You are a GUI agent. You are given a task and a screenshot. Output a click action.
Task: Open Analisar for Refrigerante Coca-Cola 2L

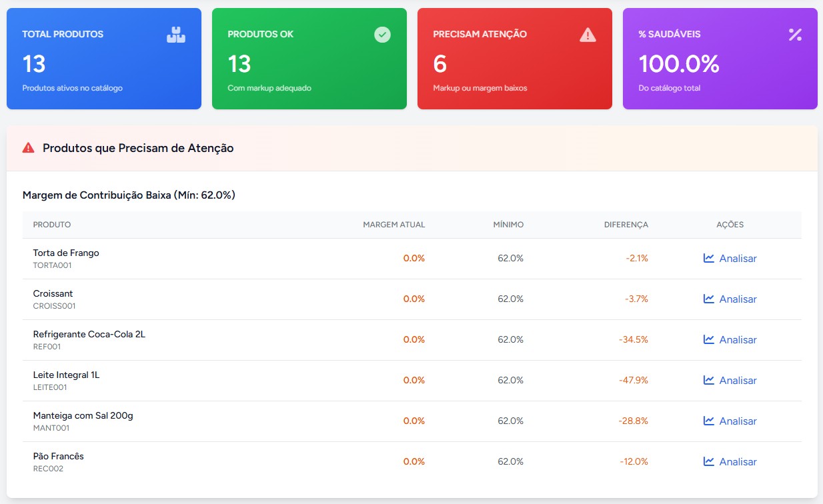click(x=737, y=340)
